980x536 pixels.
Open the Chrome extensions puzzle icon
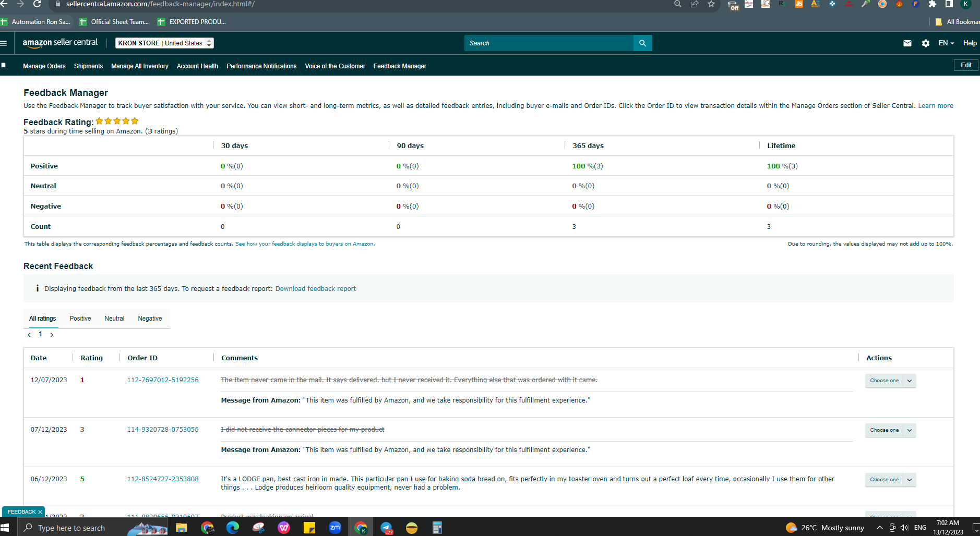click(x=933, y=4)
